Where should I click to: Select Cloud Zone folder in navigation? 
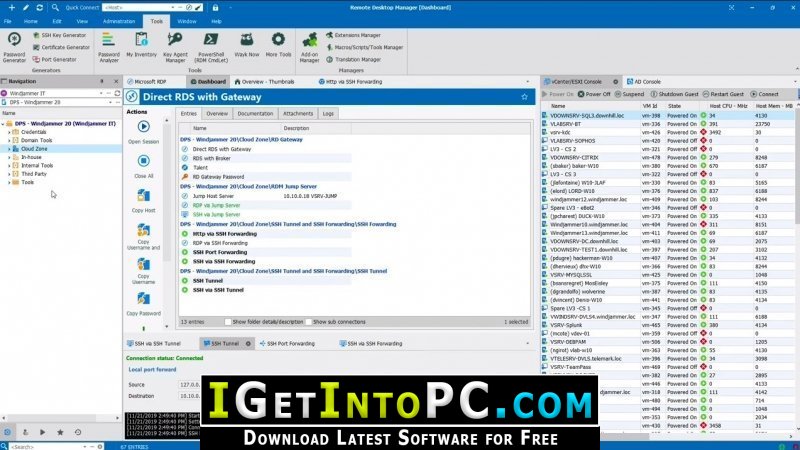pos(34,149)
